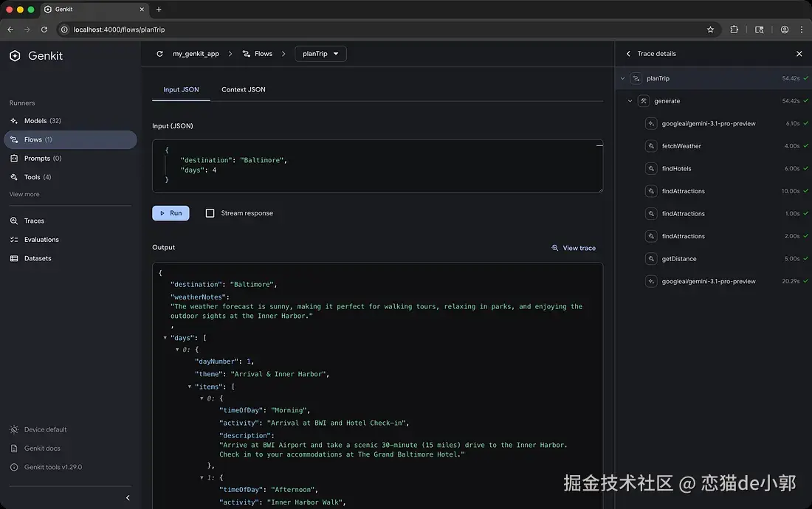Click the fetchWeather tool icon
This screenshot has height=509, width=812.
651,146
